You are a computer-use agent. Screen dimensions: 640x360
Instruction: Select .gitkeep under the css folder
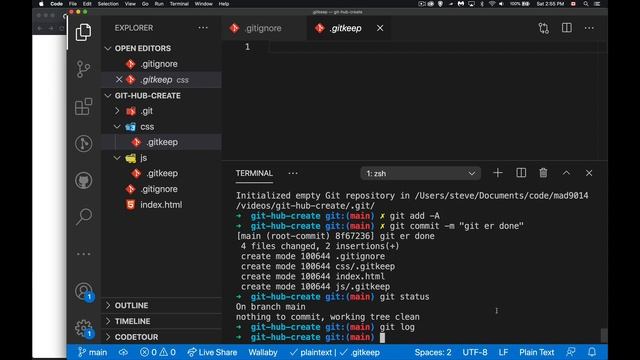click(162, 142)
